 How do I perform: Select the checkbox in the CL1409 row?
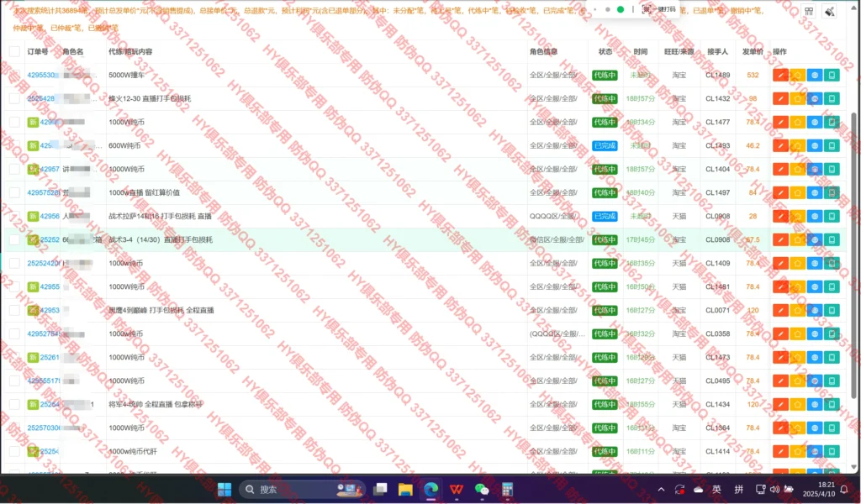point(15,263)
